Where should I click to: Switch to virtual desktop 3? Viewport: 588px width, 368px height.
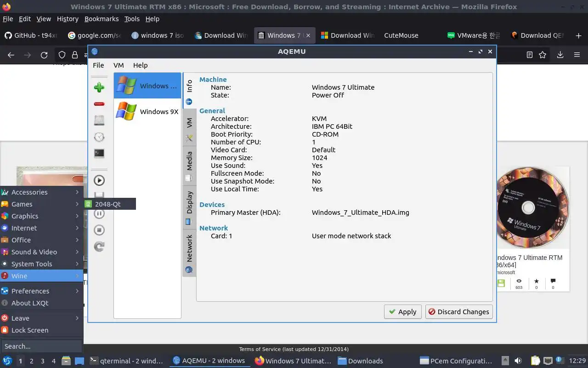(43, 361)
